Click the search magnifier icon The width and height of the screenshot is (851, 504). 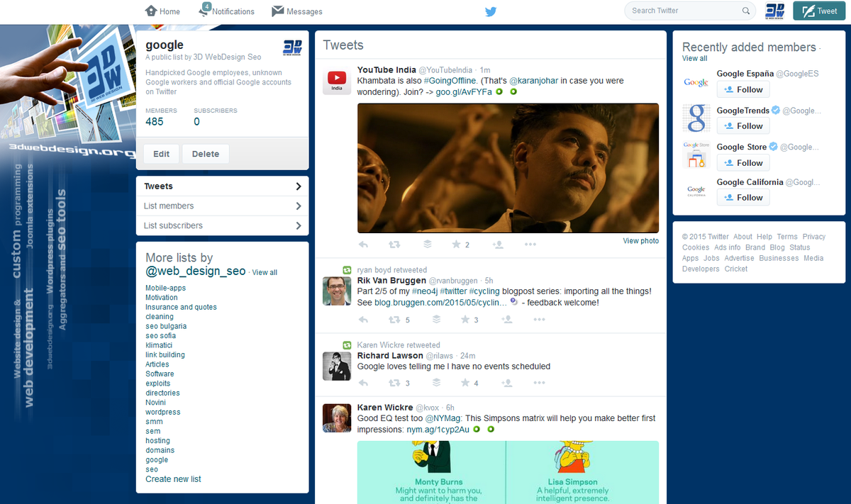pos(746,11)
